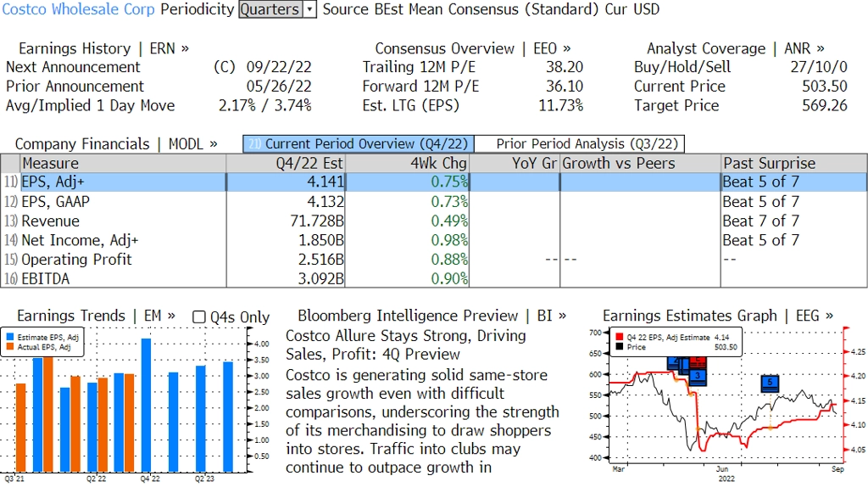Click the Growth vs Peers column header

point(640,164)
